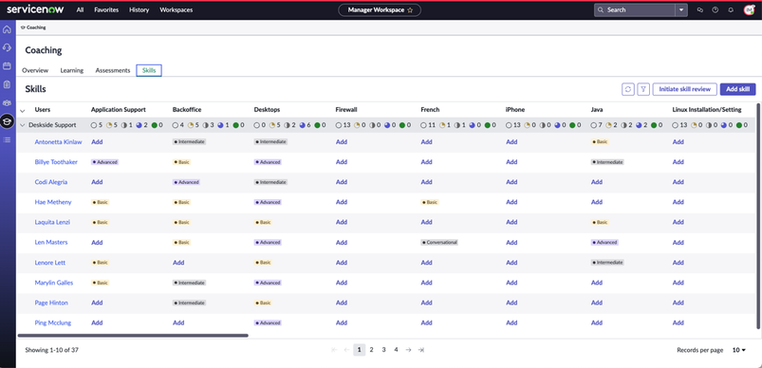Screen dimensions: 762x368
Task: Go to page 2
Action: (371, 350)
